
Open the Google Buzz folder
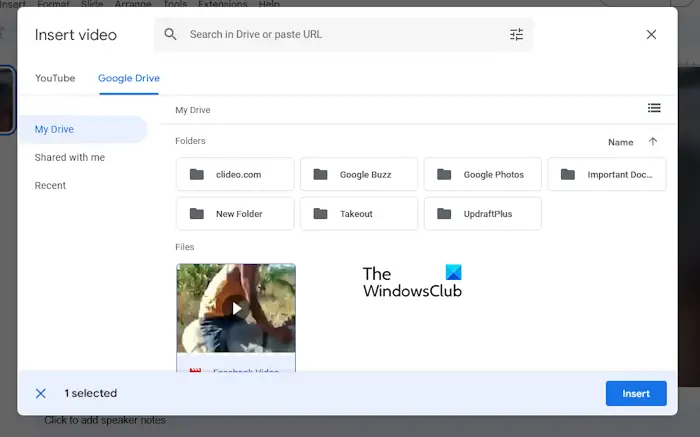[x=359, y=174]
